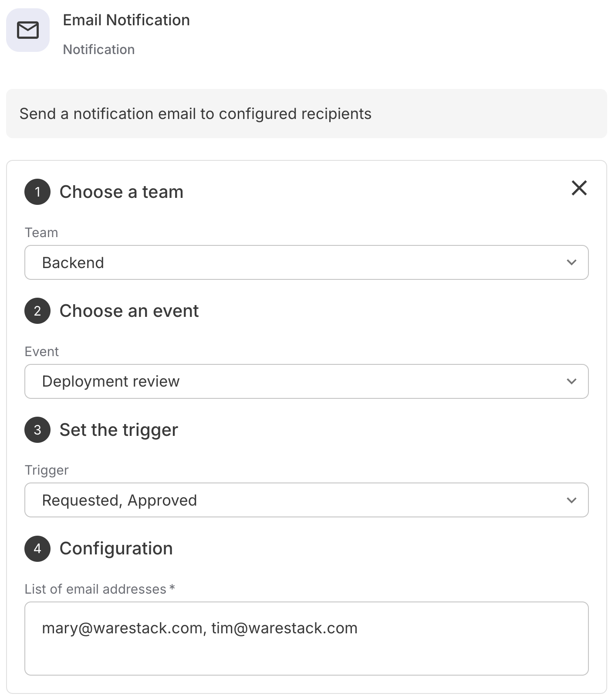Click the notification description banner text
This screenshot has height=700, width=615.
(x=196, y=114)
